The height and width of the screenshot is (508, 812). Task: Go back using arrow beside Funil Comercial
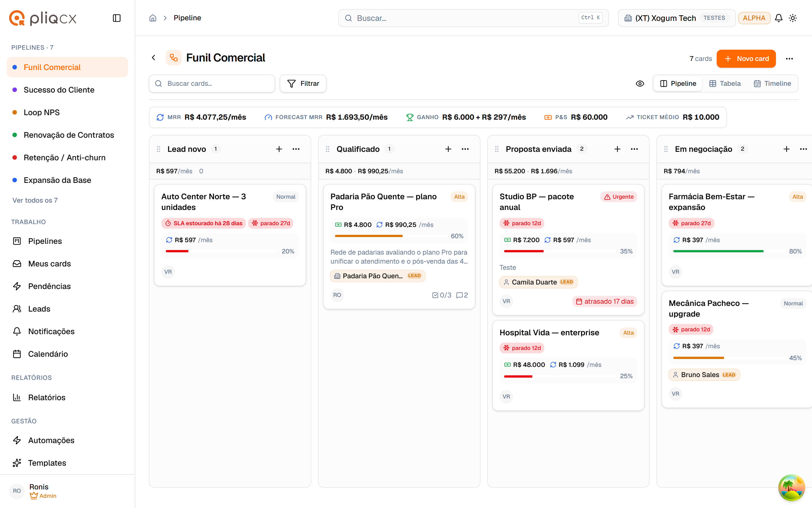(154, 58)
